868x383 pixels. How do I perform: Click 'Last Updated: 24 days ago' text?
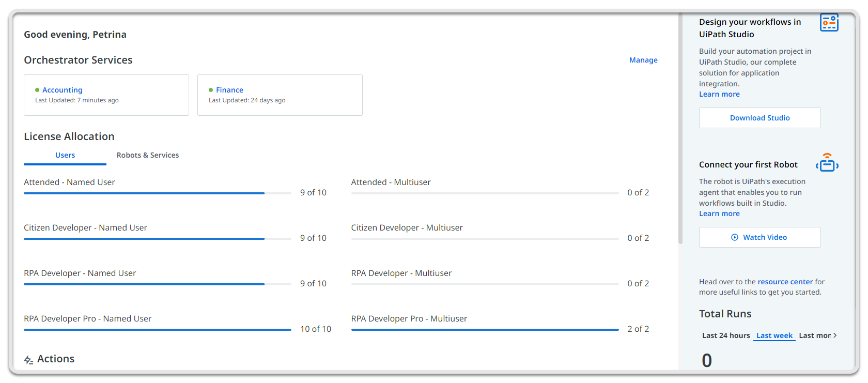click(x=247, y=100)
